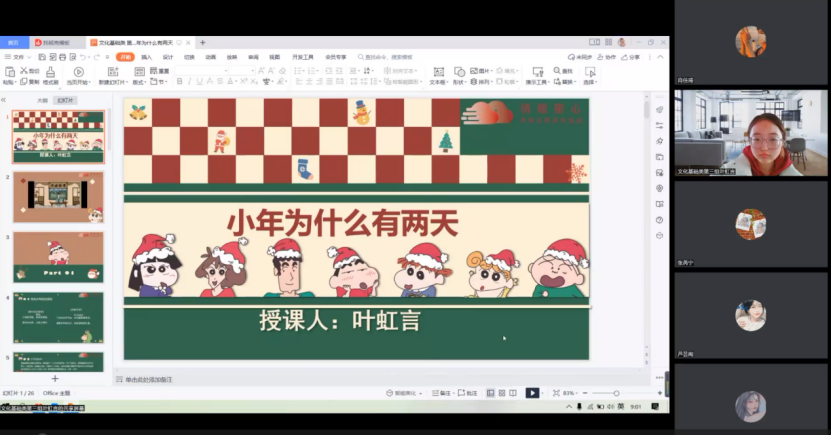Click the zoom slider handle
Image resolution: width=831 pixels, height=435 pixels.
pos(616,393)
